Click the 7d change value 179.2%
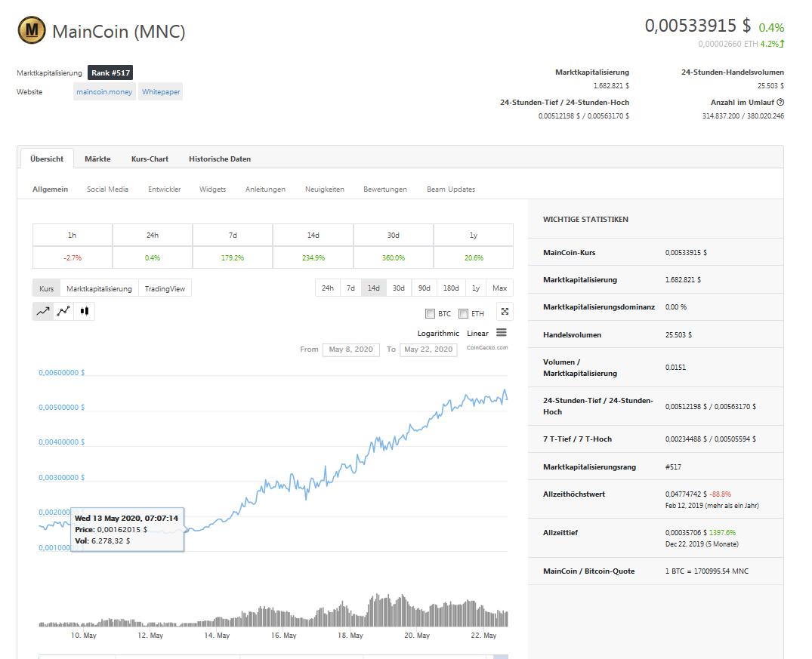 point(233,258)
